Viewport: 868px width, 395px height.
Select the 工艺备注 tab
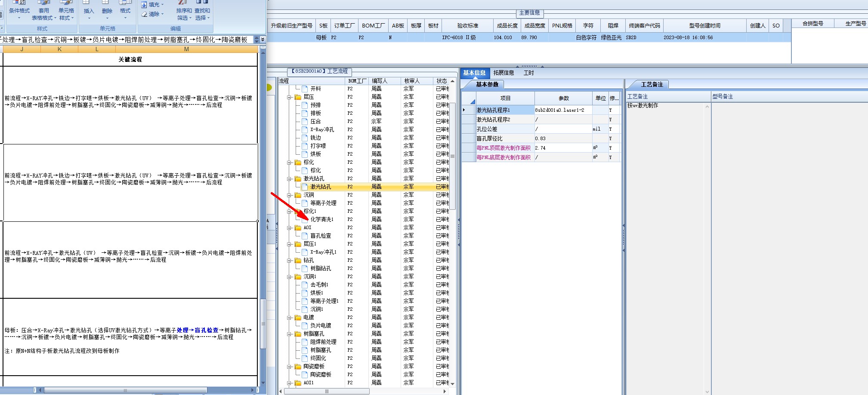[652, 84]
